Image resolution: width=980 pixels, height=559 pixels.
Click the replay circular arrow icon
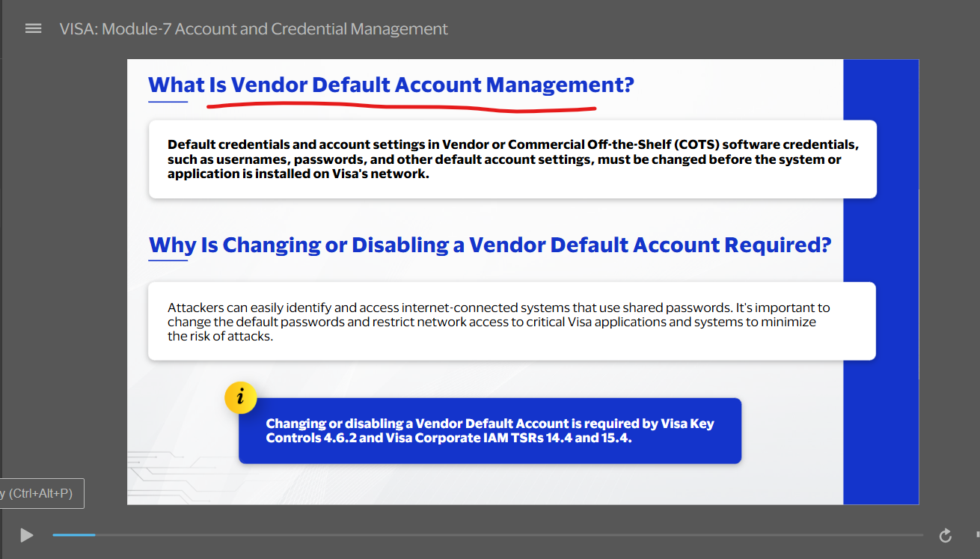click(946, 535)
